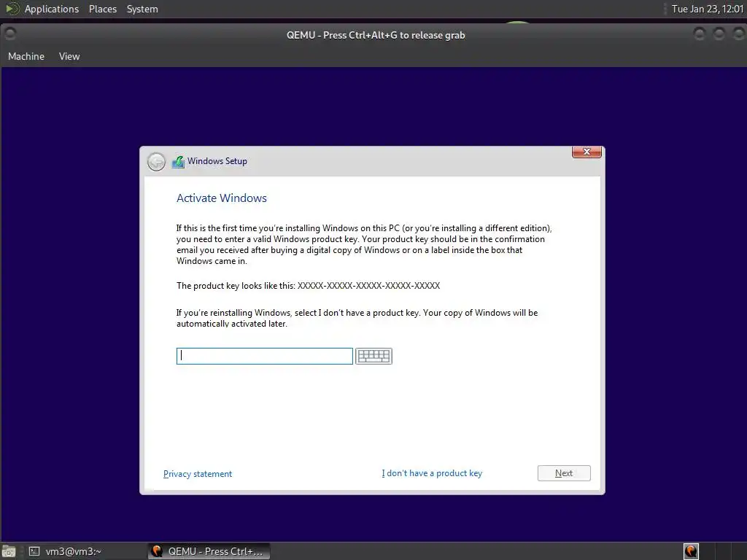Close the Windows Setup dialog
This screenshot has width=747, height=560.
[587, 152]
